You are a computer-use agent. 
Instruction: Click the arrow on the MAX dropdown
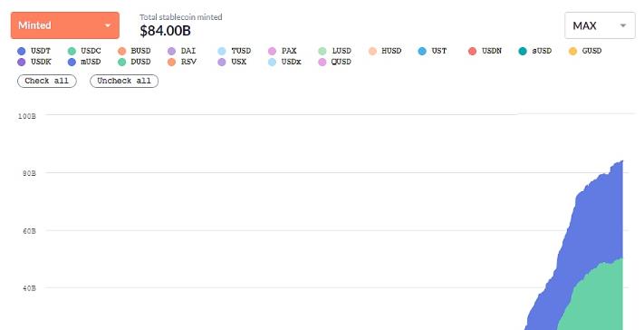click(x=622, y=25)
